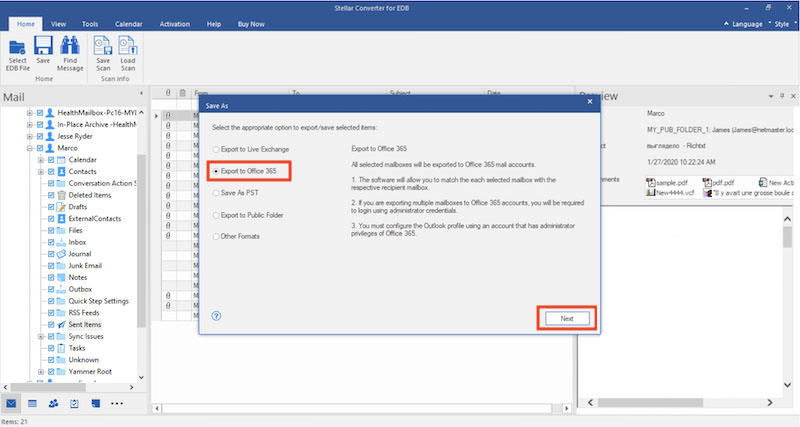Open the Journal folder
The width and height of the screenshot is (800, 427).
click(x=80, y=254)
